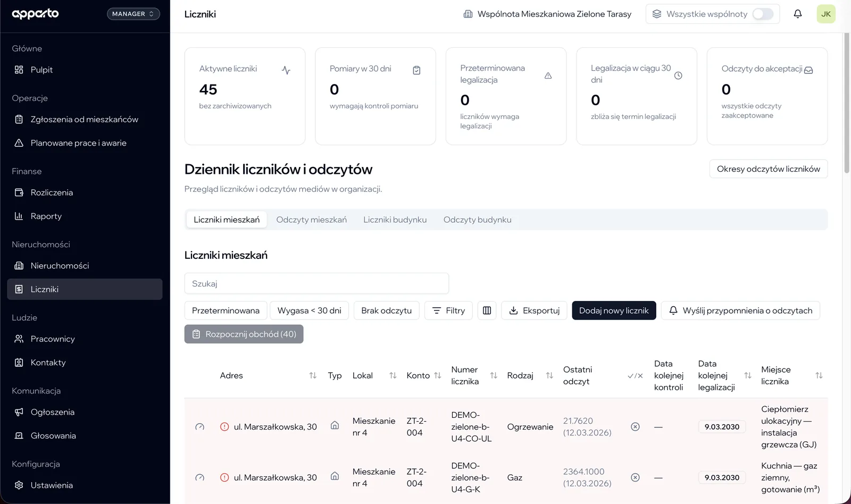Click the Szukaj search field
851x504 pixels.
(x=316, y=283)
